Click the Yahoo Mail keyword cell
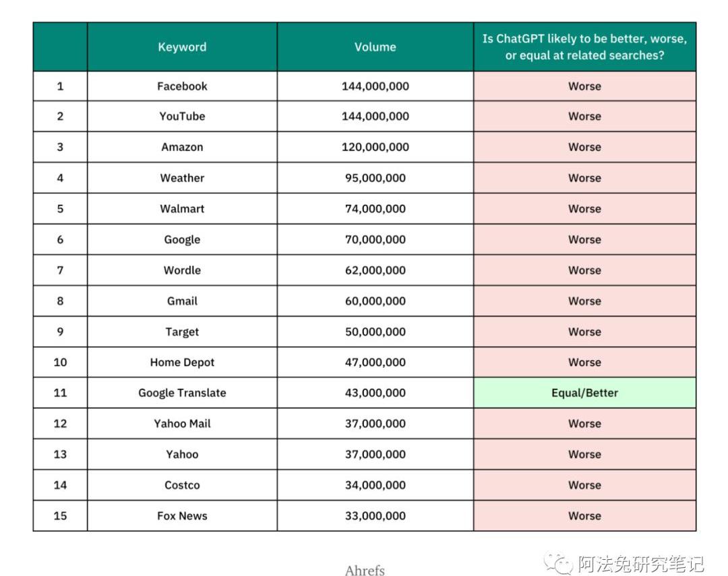 (x=182, y=424)
